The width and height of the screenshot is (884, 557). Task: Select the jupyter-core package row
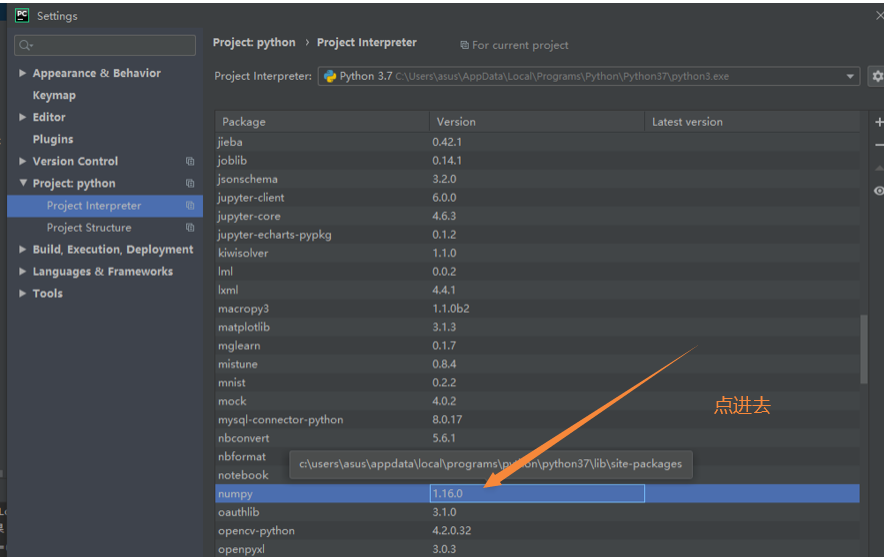pyautogui.click(x=537, y=216)
